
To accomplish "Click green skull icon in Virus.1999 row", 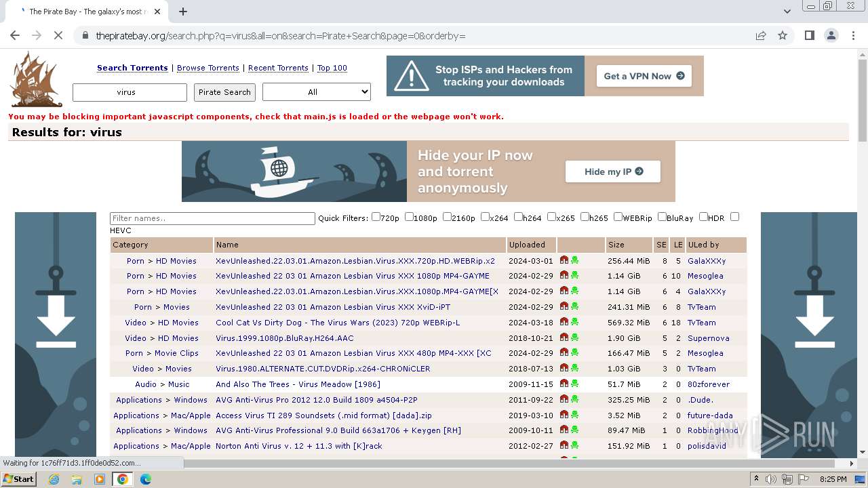I will 575,338.
